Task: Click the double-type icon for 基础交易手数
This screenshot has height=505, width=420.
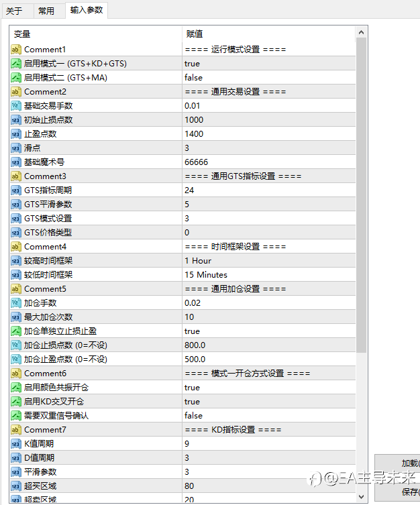Action: point(16,106)
